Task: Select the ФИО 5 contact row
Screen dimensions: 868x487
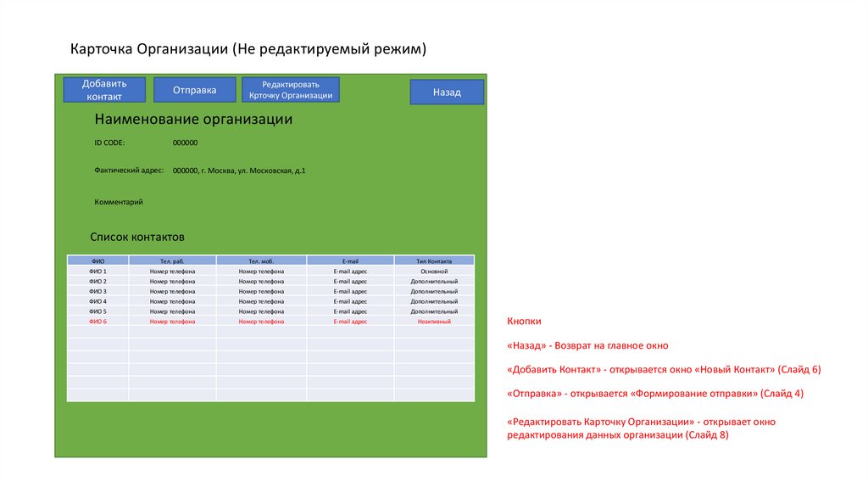Action: [x=270, y=311]
